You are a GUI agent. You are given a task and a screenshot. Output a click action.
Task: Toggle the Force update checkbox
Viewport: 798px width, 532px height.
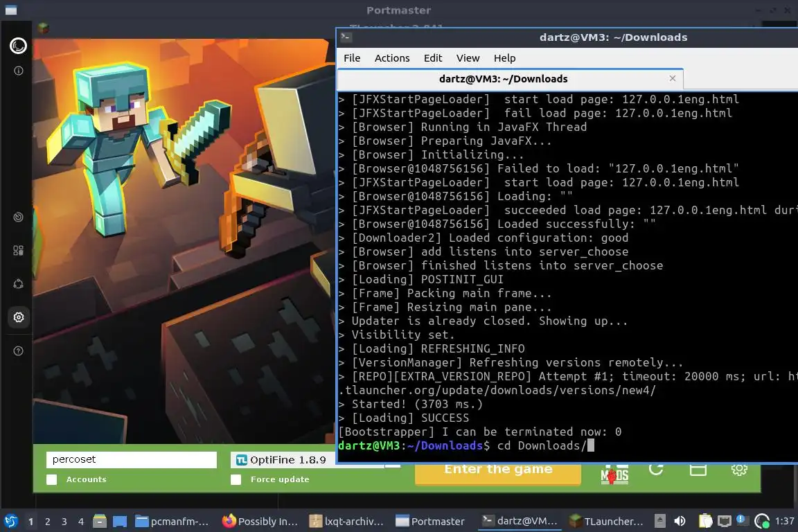(x=236, y=479)
